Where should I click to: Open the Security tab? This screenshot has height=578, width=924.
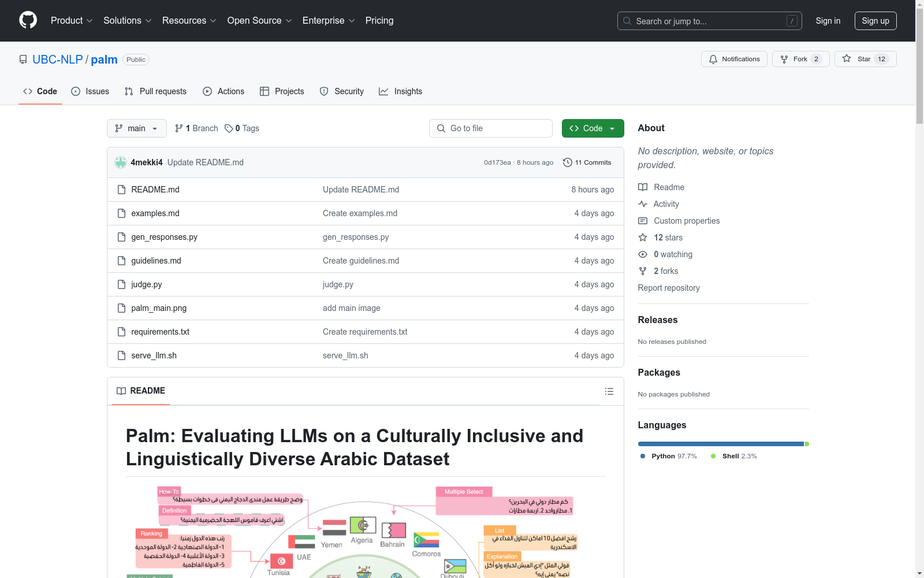pyautogui.click(x=342, y=91)
